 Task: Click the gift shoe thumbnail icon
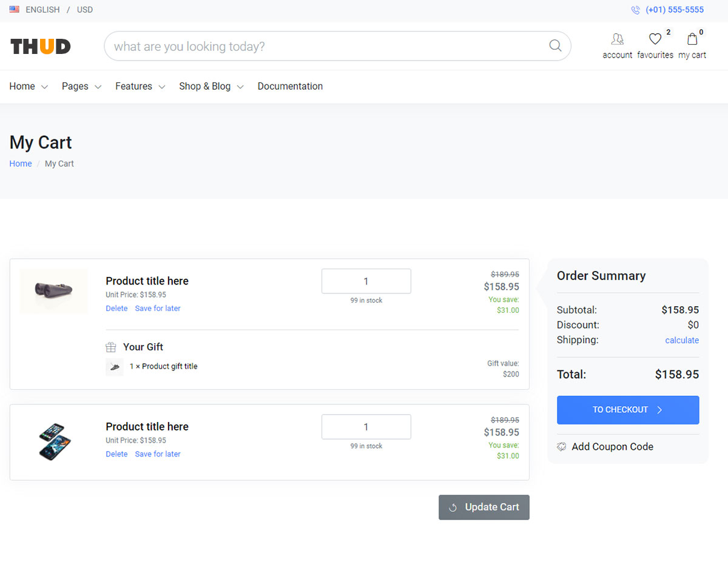point(115,367)
